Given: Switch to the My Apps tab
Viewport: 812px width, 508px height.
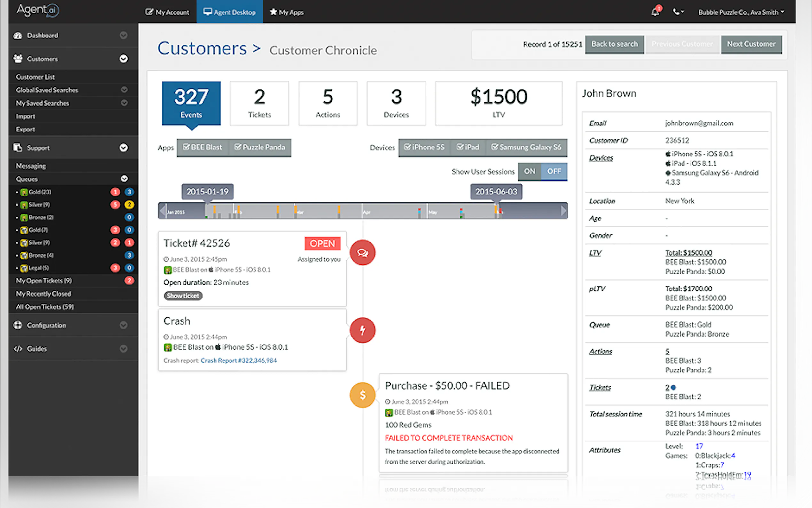Looking at the screenshot, I should (287, 12).
